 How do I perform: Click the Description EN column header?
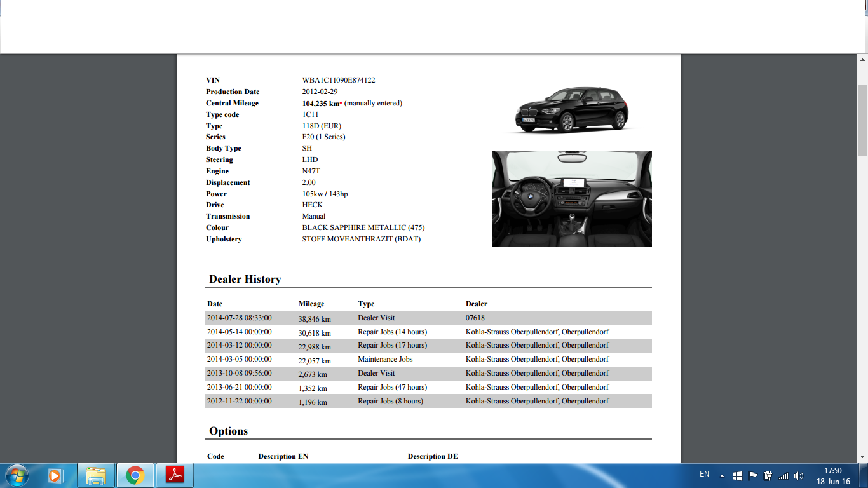[x=283, y=456]
